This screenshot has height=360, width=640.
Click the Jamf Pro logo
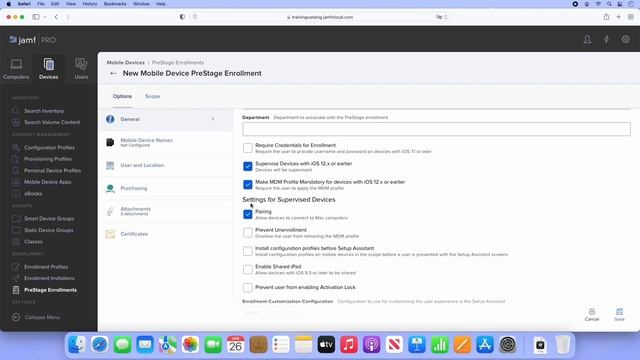(33, 40)
